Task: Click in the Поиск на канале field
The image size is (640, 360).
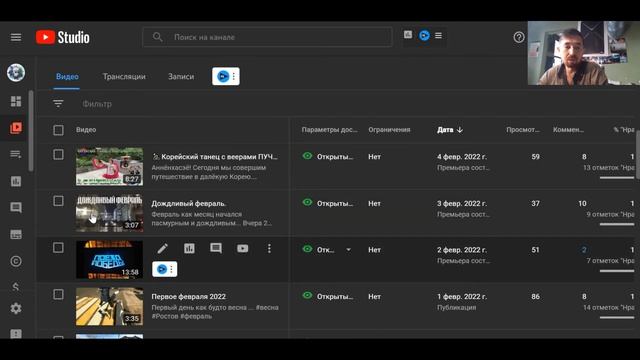Action: 267,37
